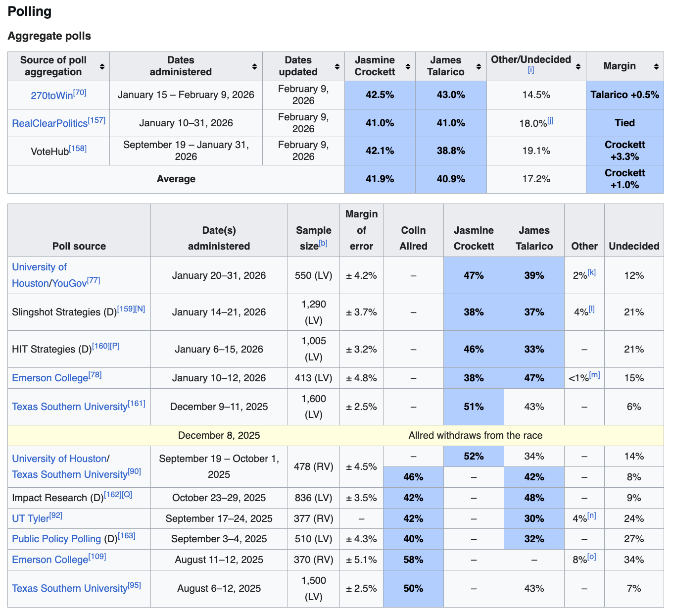Sort by James Talarico aggregate column
This screenshot has height=616, width=673.
[x=479, y=66]
